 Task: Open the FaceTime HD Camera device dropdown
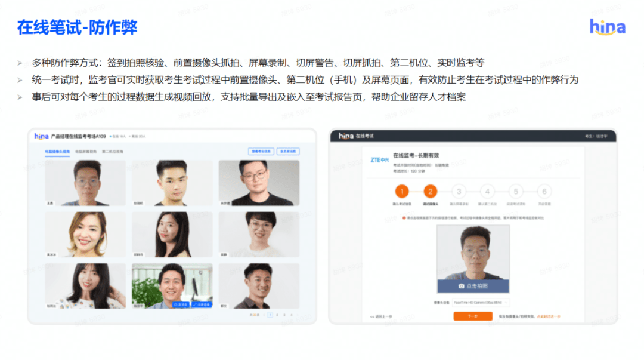(481, 303)
